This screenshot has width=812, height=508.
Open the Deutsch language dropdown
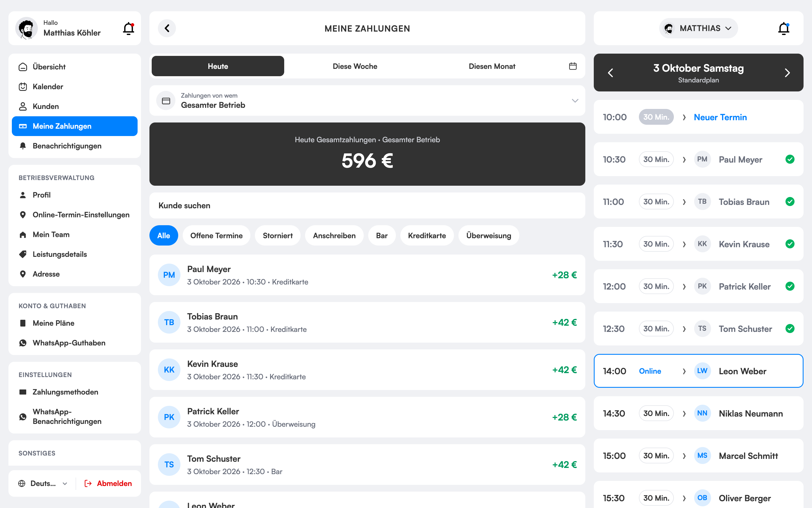tap(43, 483)
